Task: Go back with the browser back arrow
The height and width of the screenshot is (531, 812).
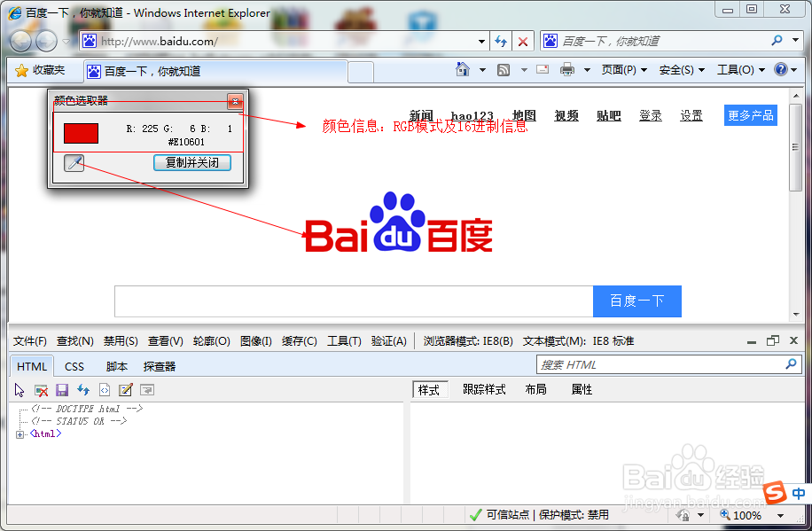Action: tap(20, 41)
